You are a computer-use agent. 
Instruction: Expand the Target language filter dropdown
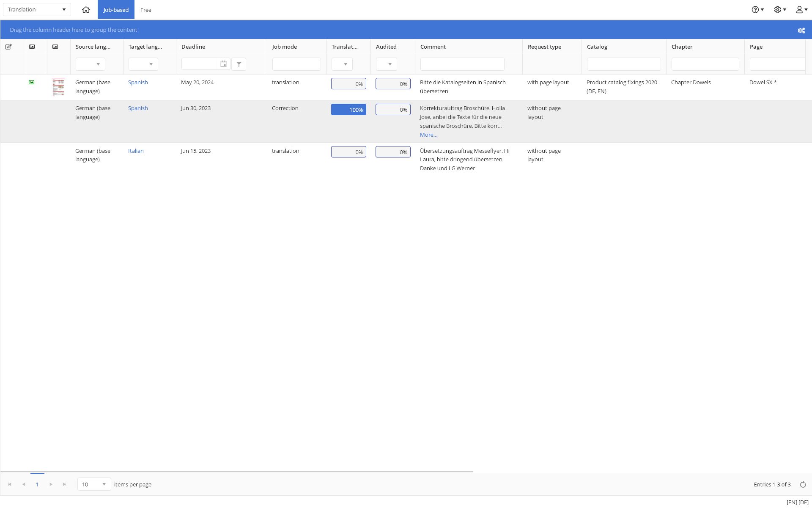(x=143, y=64)
